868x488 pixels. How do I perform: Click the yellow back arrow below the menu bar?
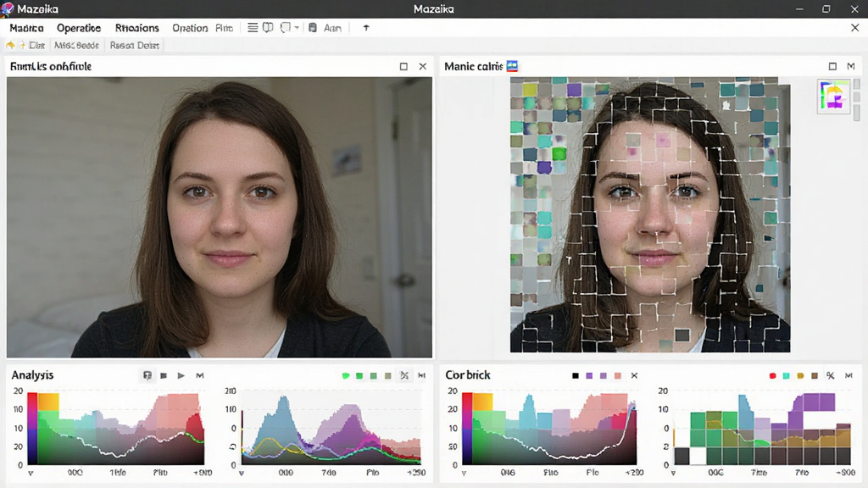coord(10,46)
